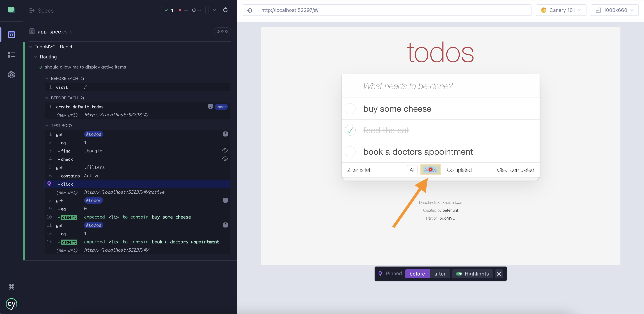Click the pin icon in Pinned snapshot bar
Image resolution: width=644 pixels, height=314 pixels.
380,274
